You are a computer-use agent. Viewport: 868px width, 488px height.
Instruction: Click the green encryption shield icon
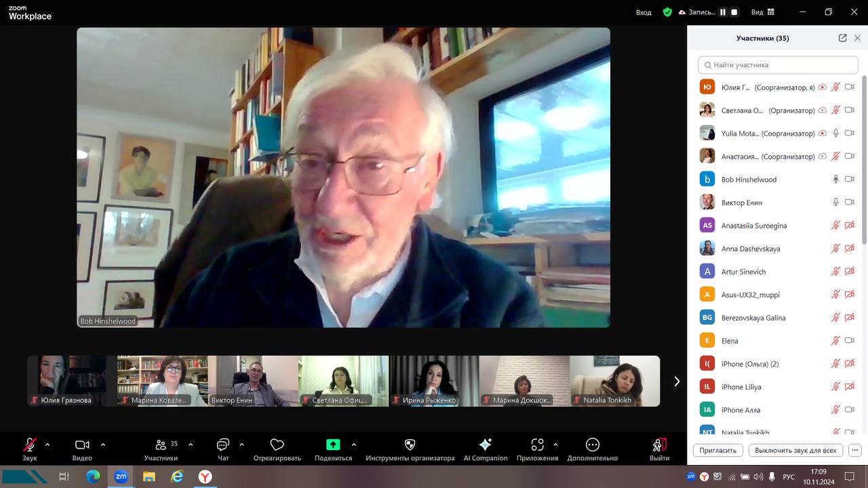[667, 12]
